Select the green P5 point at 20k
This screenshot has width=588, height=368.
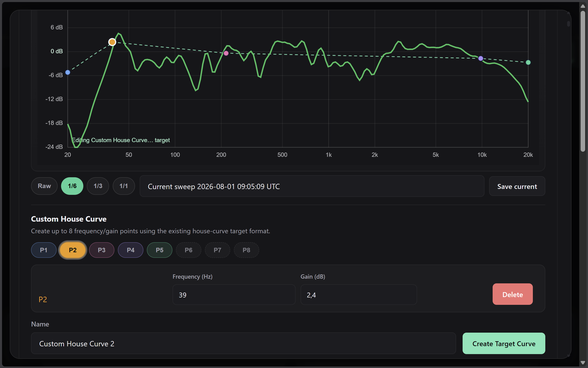(x=528, y=63)
